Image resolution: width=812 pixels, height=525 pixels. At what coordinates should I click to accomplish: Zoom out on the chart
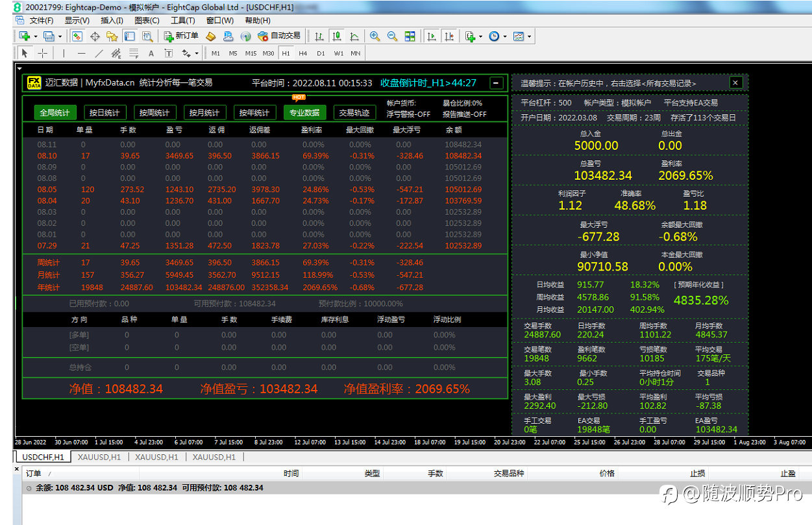[392, 36]
